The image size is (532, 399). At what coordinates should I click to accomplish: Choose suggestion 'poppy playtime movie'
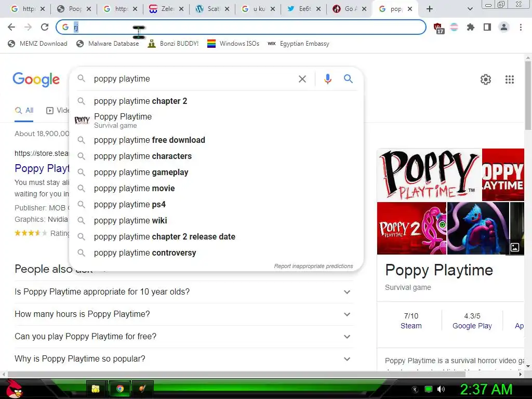pos(216,188)
